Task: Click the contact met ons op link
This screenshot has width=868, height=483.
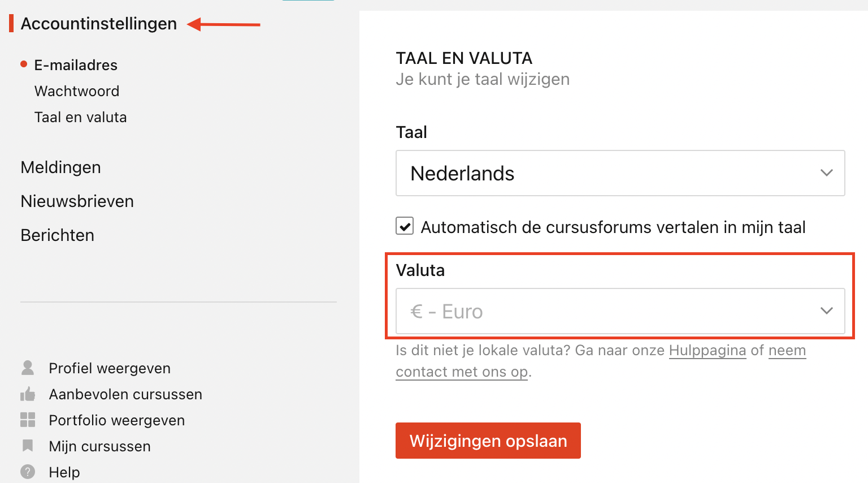Action: point(462,372)
